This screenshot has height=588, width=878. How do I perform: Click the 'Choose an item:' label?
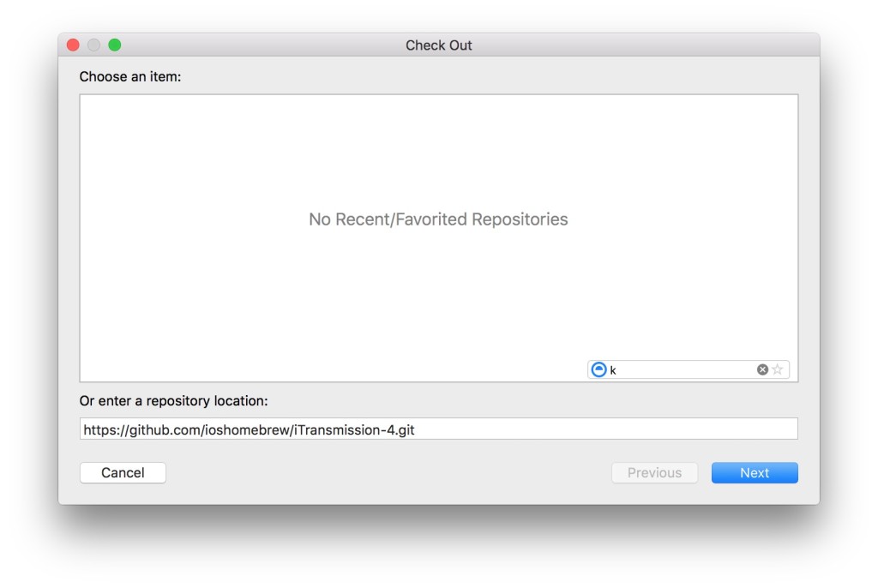(130, 77)
